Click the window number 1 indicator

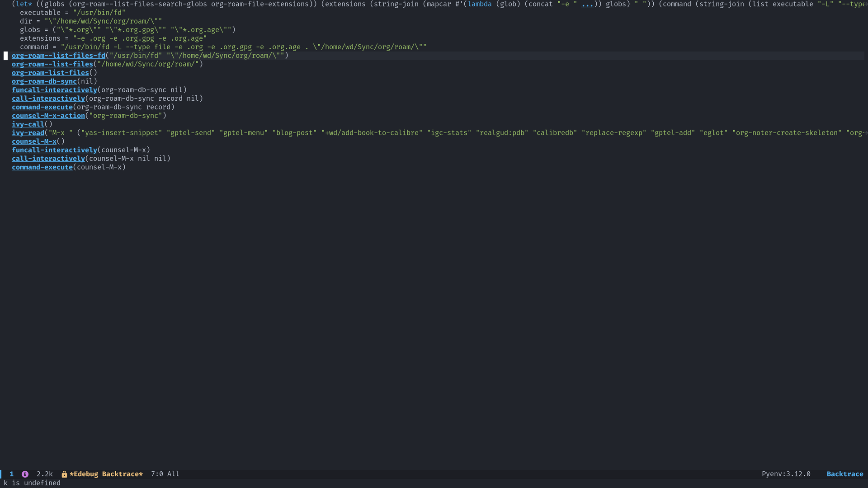pyautogui.click(x=11, y=474)
